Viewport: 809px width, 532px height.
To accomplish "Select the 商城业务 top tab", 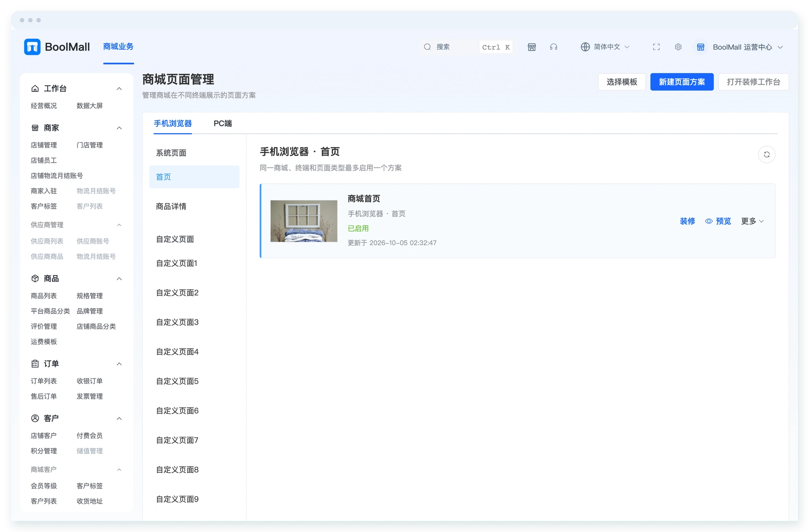I will 118,46.
